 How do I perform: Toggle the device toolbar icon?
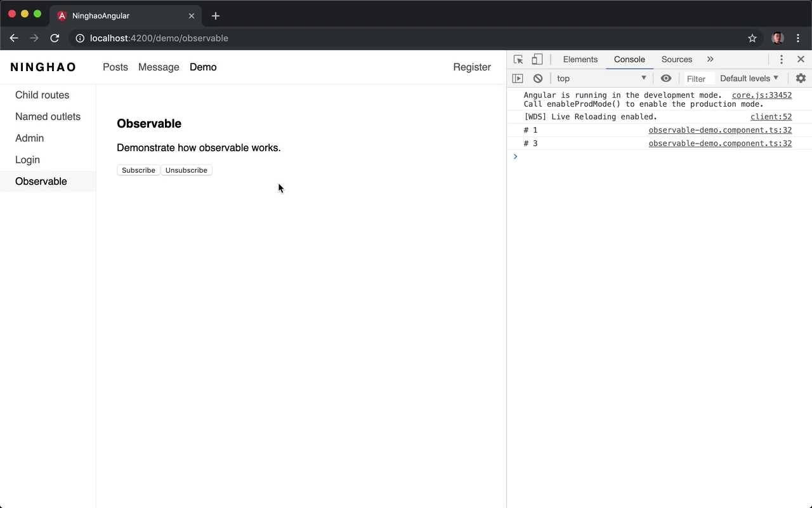[537, 59]
